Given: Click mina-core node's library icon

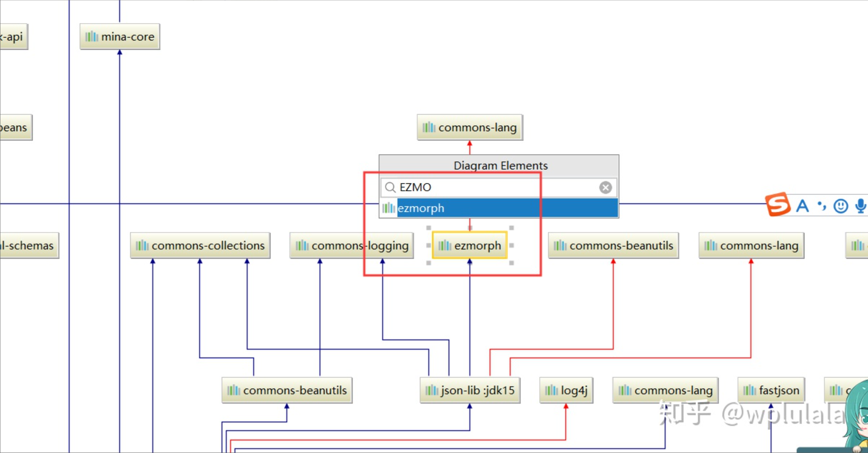Looking at the screenshot, I should (92, 36).
